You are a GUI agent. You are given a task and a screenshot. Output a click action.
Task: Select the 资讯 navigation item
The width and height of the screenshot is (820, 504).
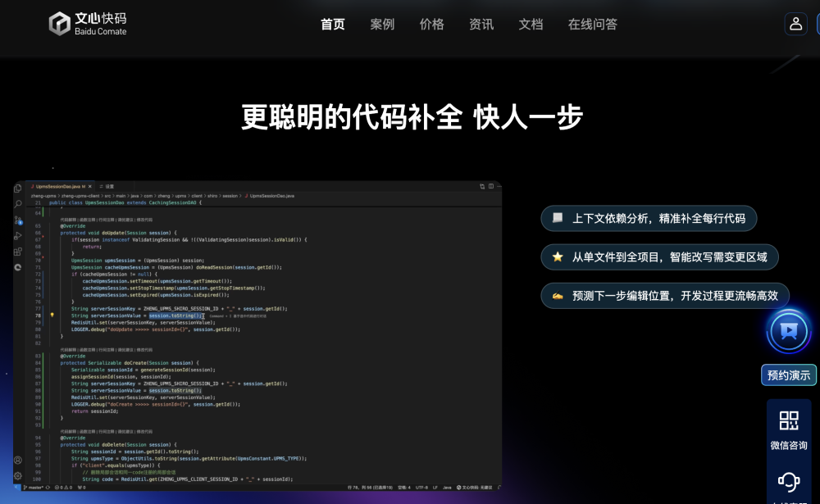pyautogui.click(x=481, y=25)
